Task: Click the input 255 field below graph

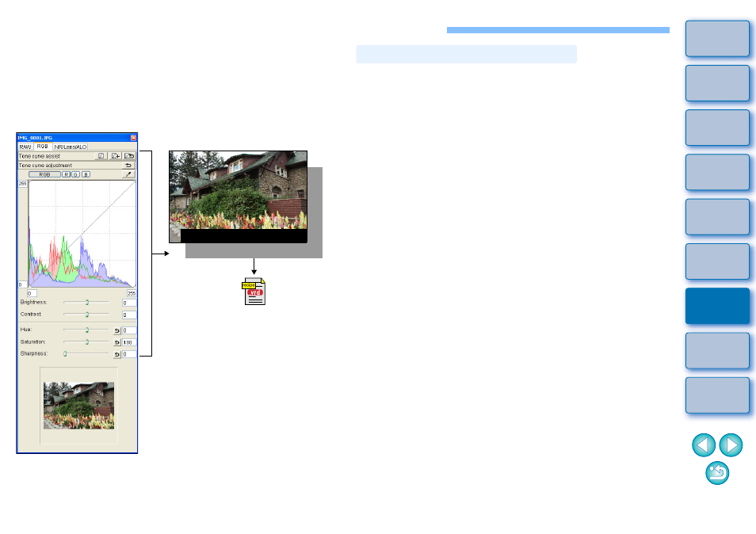Action: click(131, 293)
